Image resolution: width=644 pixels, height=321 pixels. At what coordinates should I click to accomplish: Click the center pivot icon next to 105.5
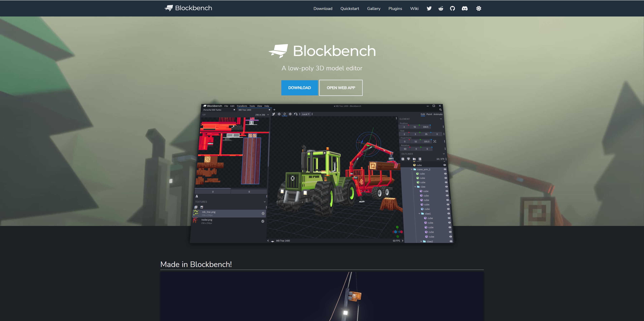click(x=435, y=141)
